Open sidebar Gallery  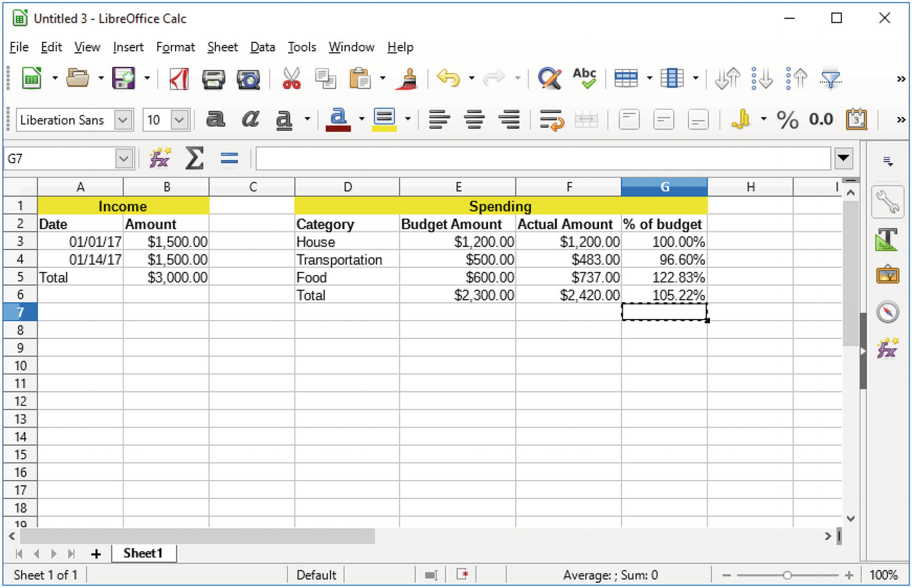887,275
